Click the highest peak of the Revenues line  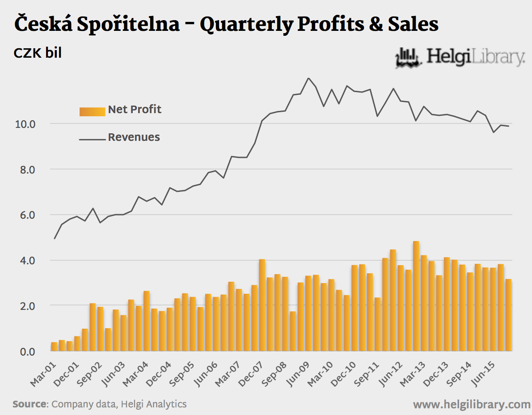coord(308,78)
